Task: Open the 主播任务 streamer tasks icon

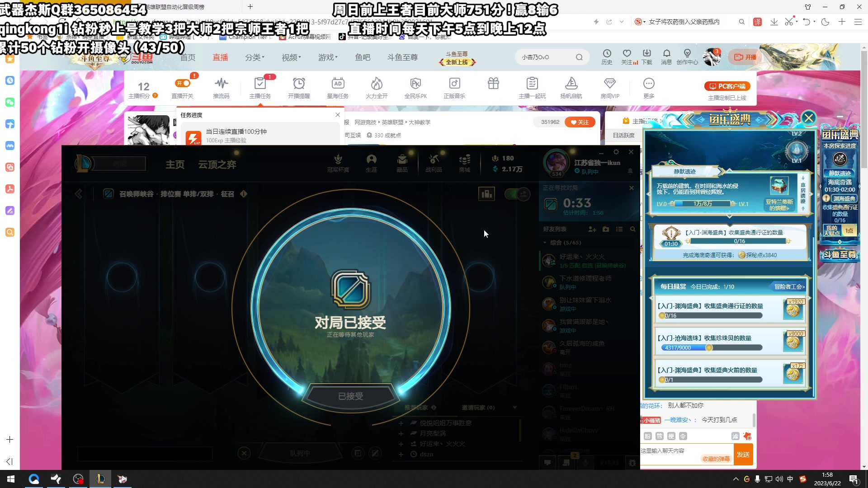Action: [x=260, y=87]
